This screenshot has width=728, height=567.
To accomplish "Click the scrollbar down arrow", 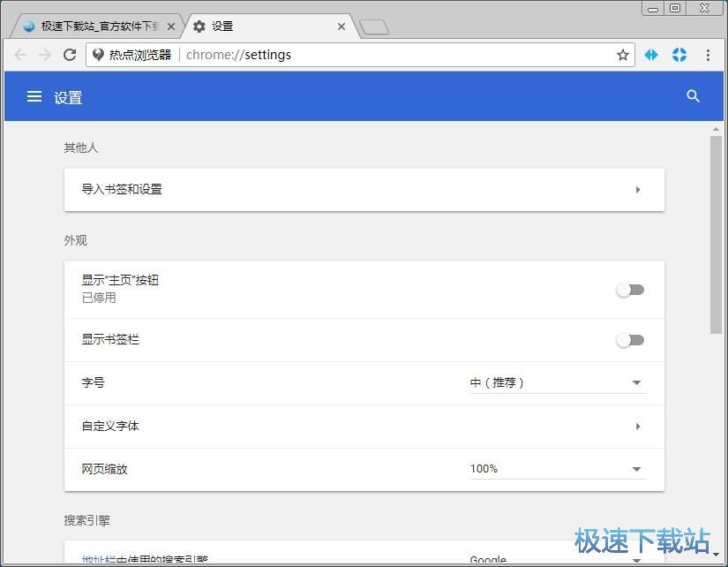I will [716, 555].
